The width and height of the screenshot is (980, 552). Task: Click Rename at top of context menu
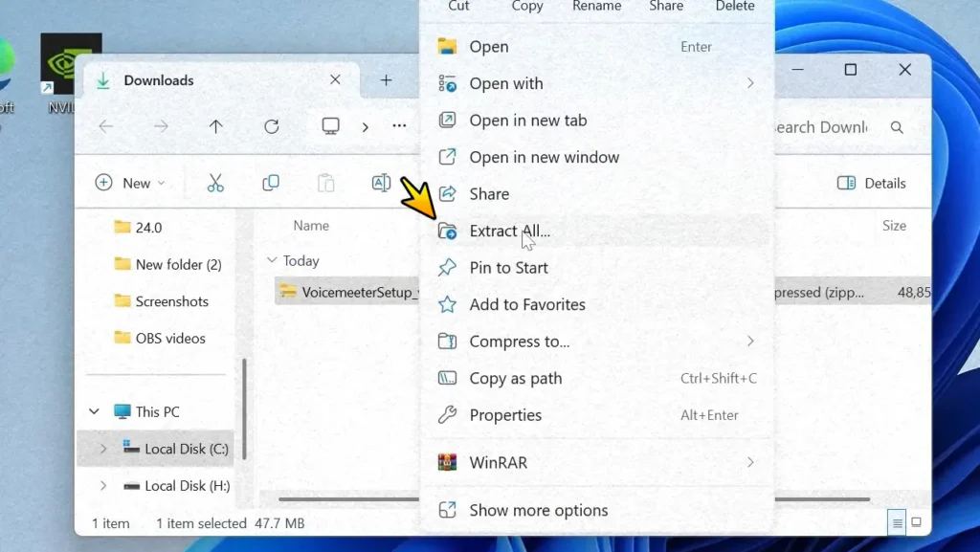pyautogui.click(x=596, y=7)
